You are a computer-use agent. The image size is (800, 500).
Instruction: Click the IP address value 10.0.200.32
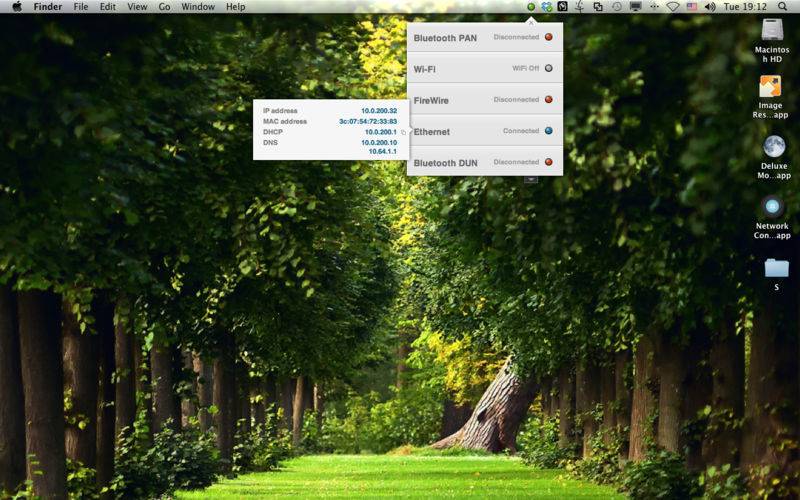pos(379,111)
